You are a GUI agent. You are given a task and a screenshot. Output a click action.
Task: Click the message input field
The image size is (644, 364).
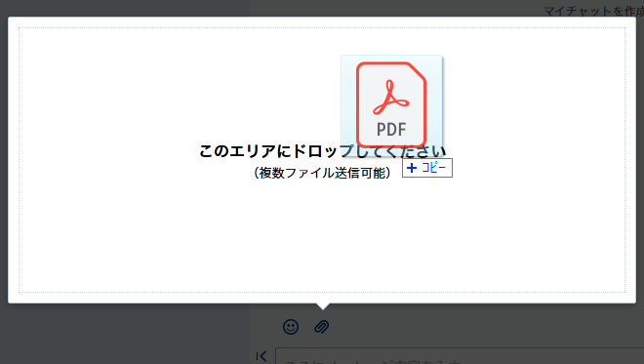point(460,356)
